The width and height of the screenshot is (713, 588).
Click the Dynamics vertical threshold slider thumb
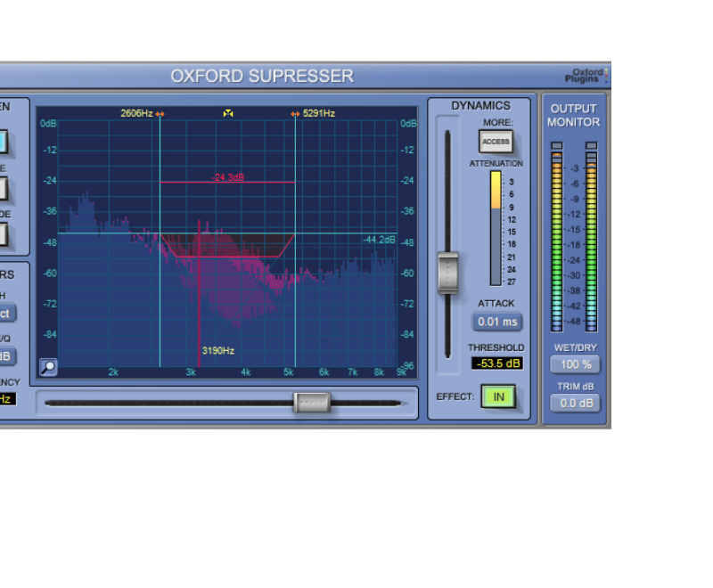(x=448, y=273)
